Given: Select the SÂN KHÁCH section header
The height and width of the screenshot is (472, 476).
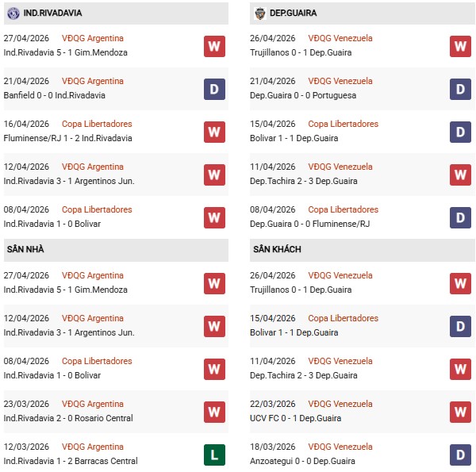Looking at the screenshot, I should coord(278,249).
